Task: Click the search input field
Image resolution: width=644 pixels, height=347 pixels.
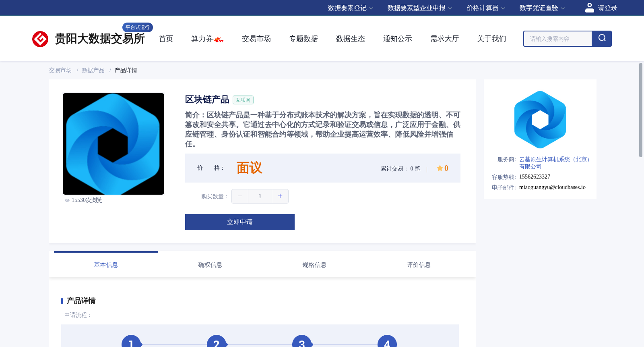Action: click(558, 39)
